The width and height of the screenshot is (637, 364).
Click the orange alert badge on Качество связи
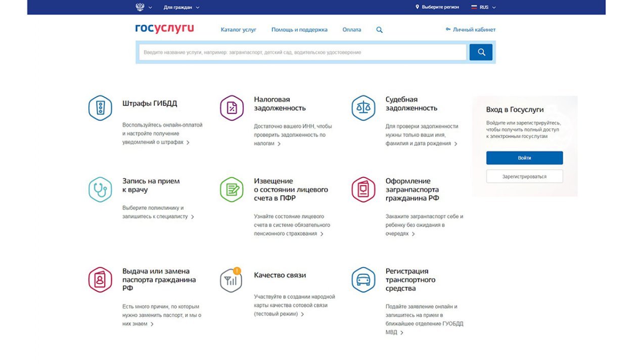pos(238,271)
